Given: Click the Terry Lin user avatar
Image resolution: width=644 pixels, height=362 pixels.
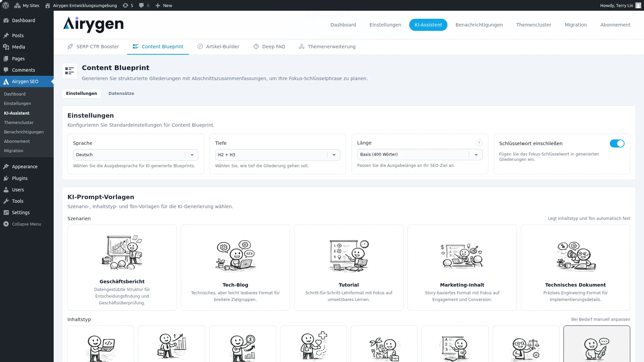Looking at the screenshot, I should (638, 5).
